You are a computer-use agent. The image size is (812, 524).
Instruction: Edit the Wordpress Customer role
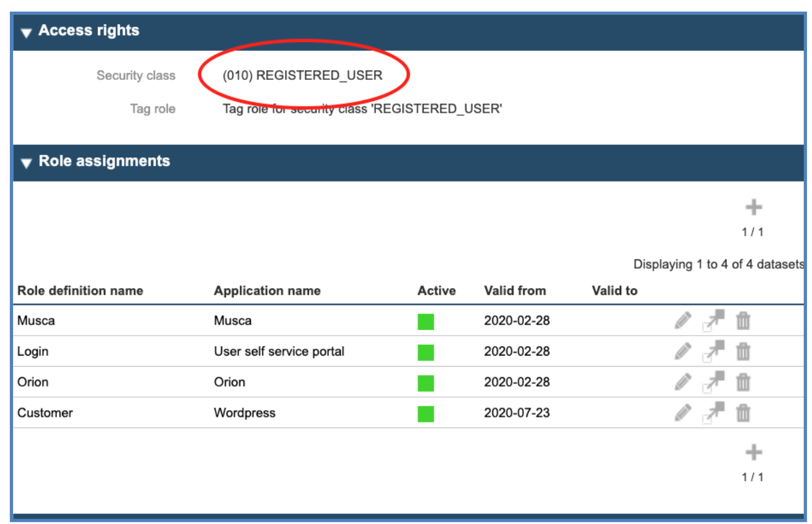[x=681, y=413]
